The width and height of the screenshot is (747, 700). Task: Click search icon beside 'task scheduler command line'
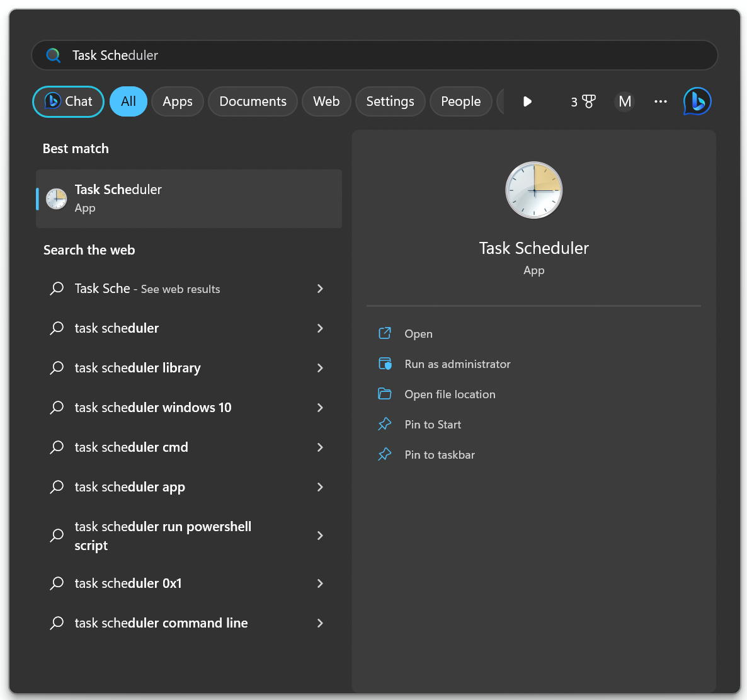coord(57,623)
